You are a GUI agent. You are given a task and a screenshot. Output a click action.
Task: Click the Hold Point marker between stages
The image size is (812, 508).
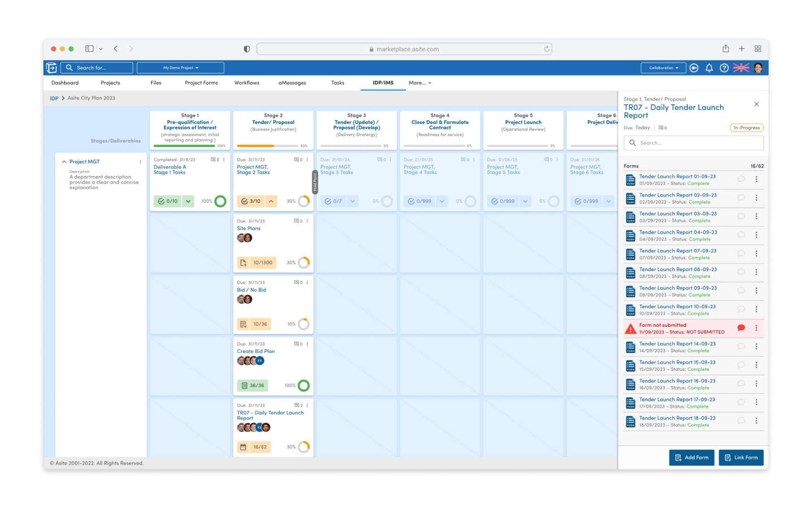click(315, 182)
